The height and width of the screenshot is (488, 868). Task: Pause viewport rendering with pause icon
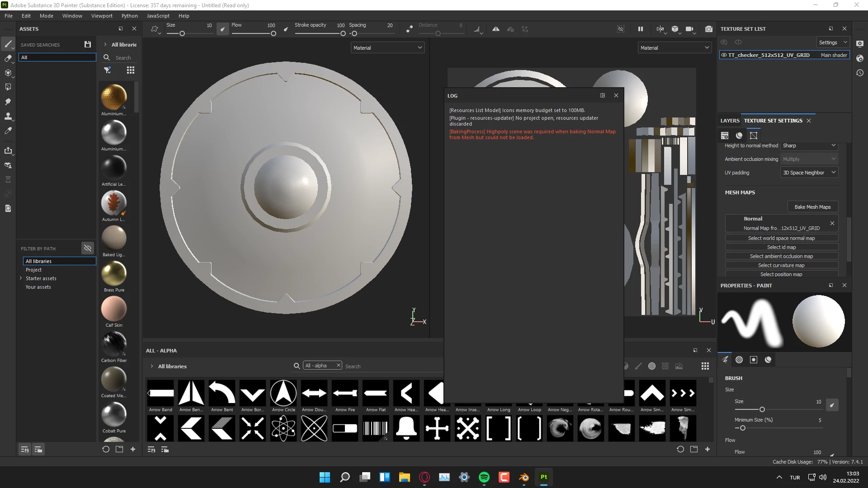640,29
